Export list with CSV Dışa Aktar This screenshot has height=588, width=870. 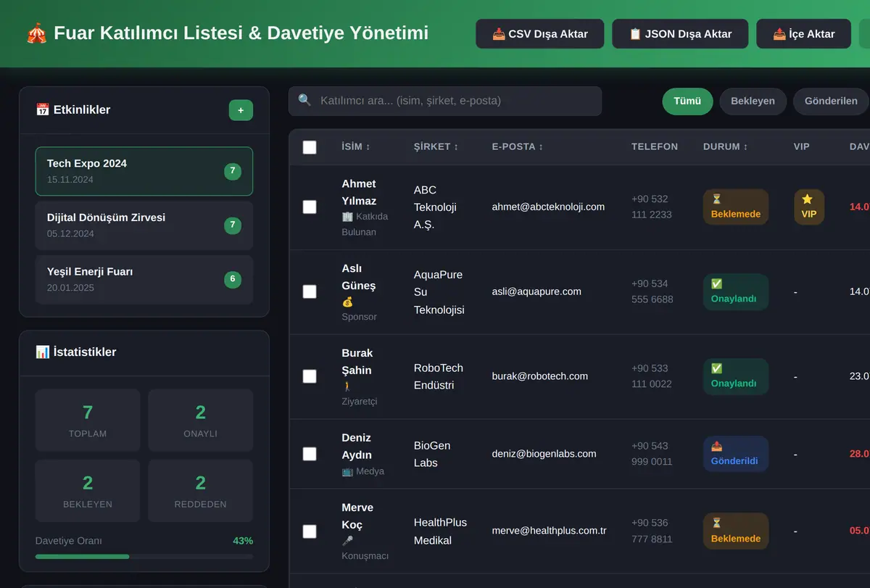point(539,34)
